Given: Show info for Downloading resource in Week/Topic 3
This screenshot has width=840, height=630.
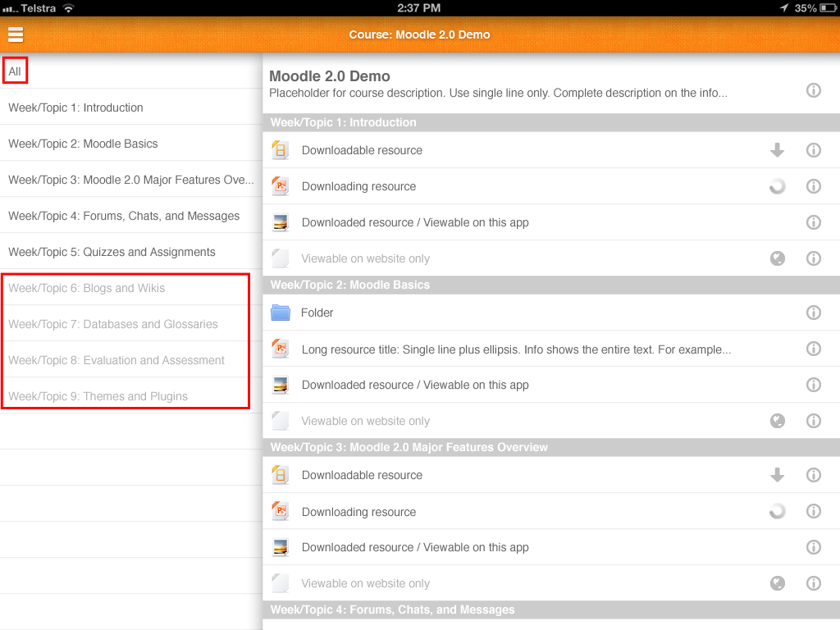Looking at the screenshot, I should click(813, 512).
